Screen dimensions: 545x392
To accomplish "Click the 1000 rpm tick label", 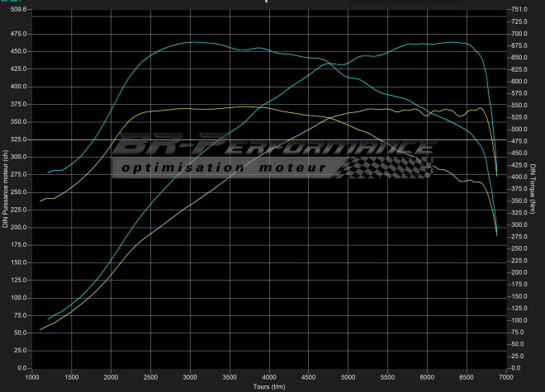I will (33, 376).
